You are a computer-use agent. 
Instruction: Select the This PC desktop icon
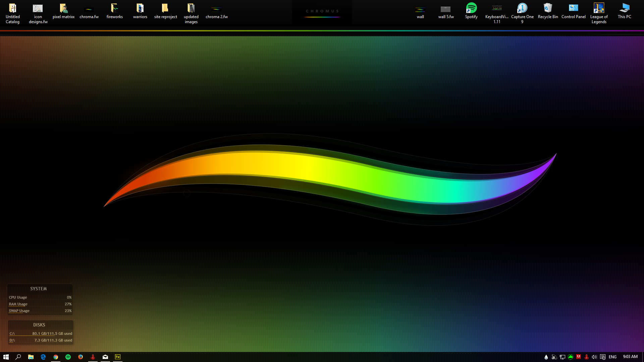(x=624, y=11)
